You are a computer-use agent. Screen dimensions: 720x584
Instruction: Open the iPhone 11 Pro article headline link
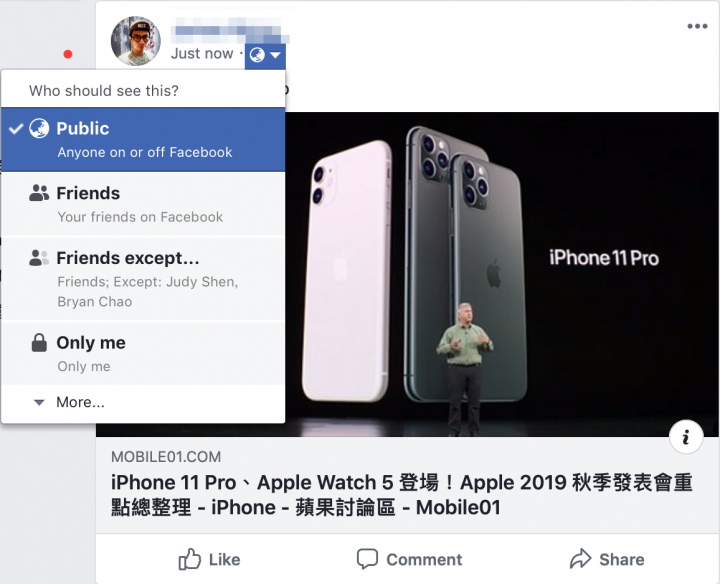(x=401, y=495)
